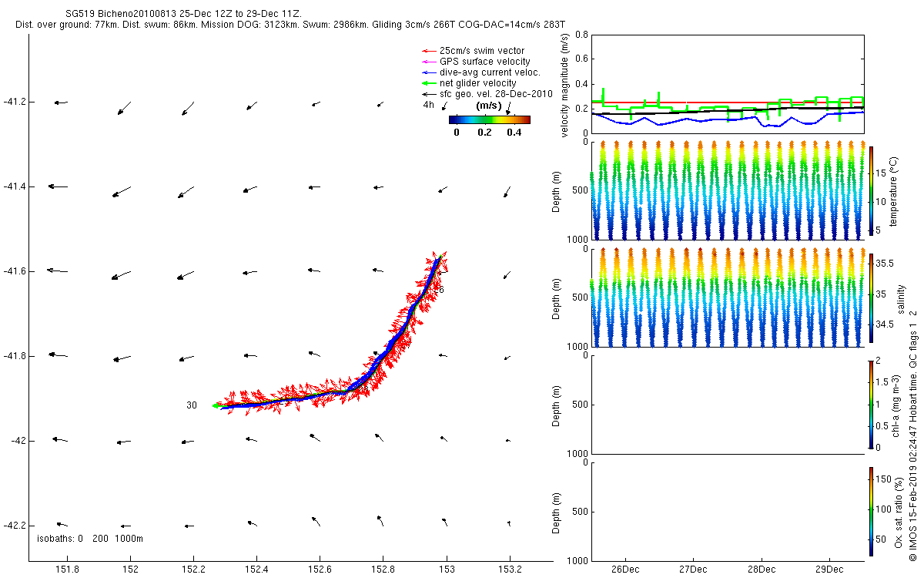This screenshot has width=924, height=578.
Task: Click the '-42.2' latitude tick label
Action: point(14,526)
